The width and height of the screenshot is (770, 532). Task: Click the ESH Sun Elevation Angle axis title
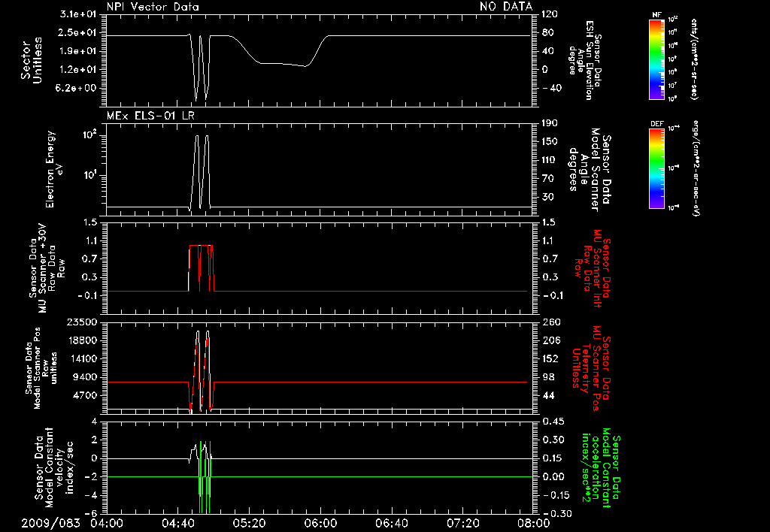584,60
